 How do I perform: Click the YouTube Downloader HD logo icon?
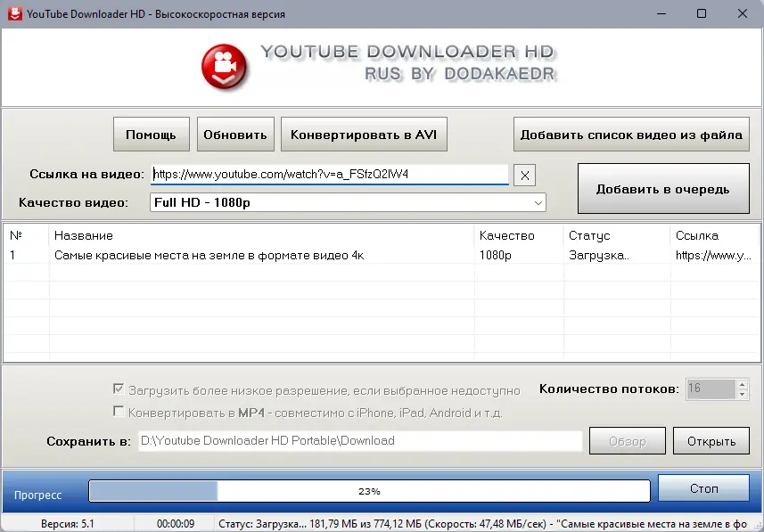[226, 67]
